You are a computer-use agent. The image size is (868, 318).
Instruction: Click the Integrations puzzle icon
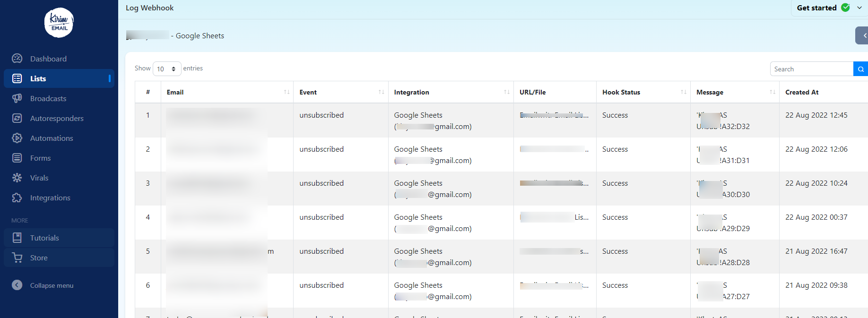pos(17,198)
